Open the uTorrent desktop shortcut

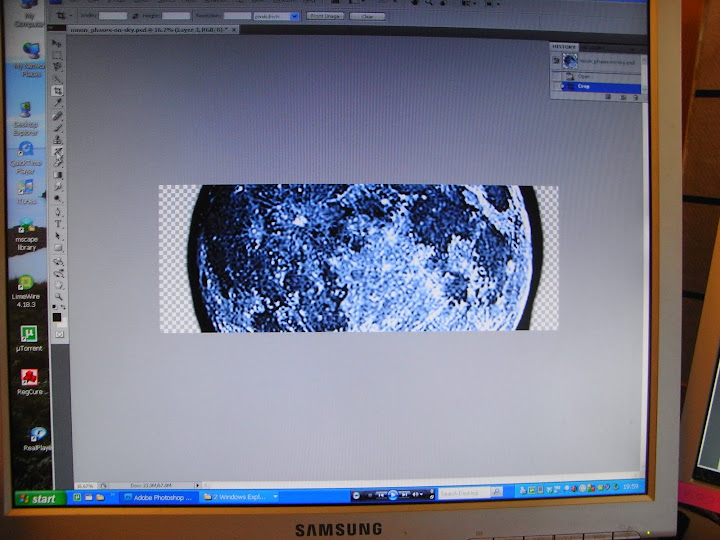[x=28, y=338]
